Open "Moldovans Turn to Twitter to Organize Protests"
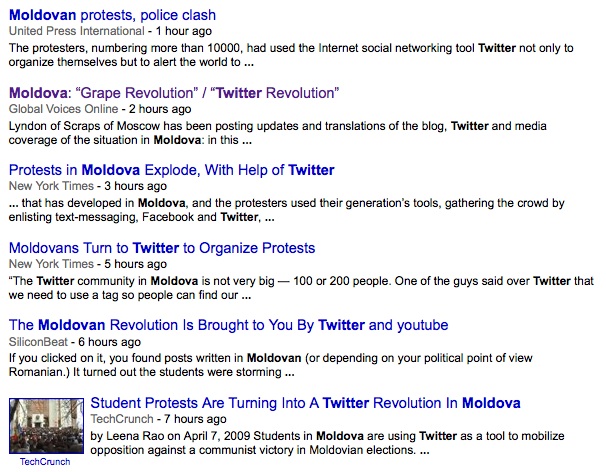 pos(161,247)
